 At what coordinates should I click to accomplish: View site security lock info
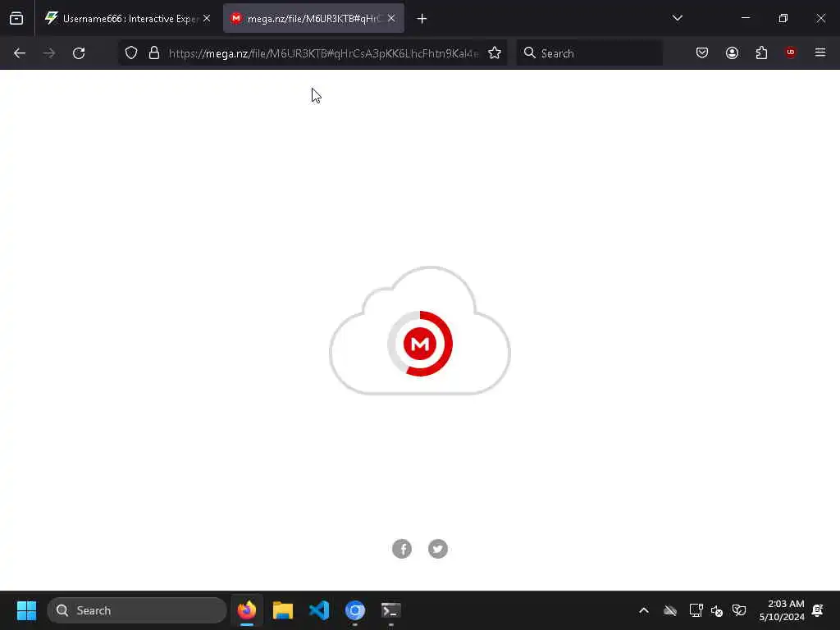(154, 53)
